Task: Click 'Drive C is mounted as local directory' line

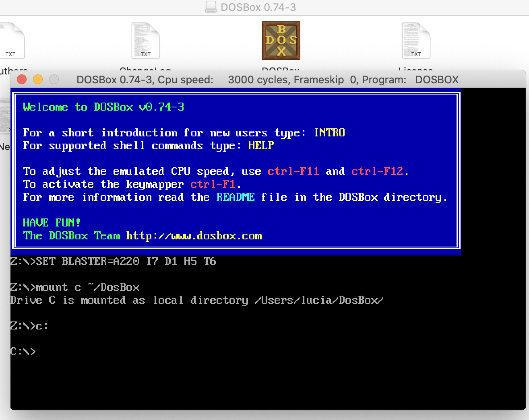Action: click(x=197, y=300)
